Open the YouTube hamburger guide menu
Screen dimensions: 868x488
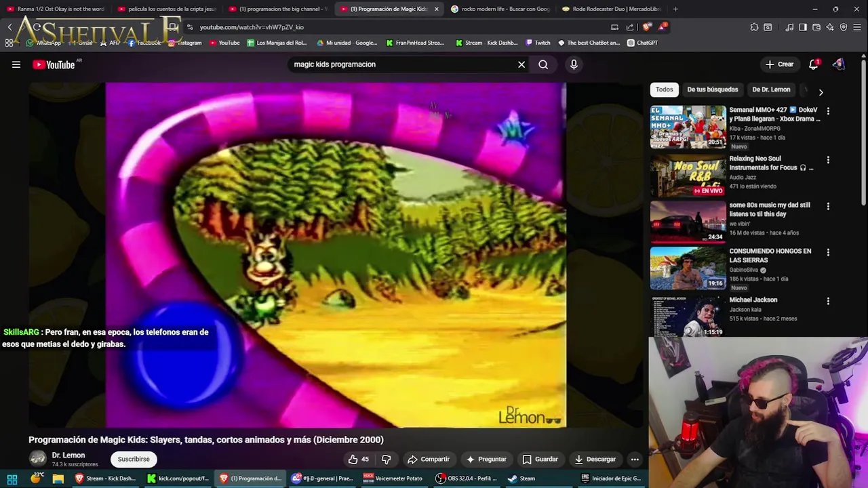point(16,64)
